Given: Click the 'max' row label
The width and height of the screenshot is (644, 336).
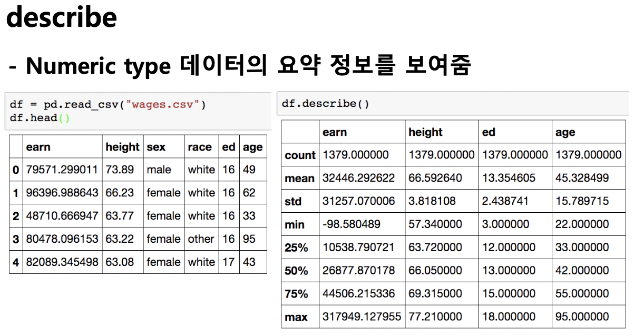Looking at the screenshot, I should click(296, 317).
